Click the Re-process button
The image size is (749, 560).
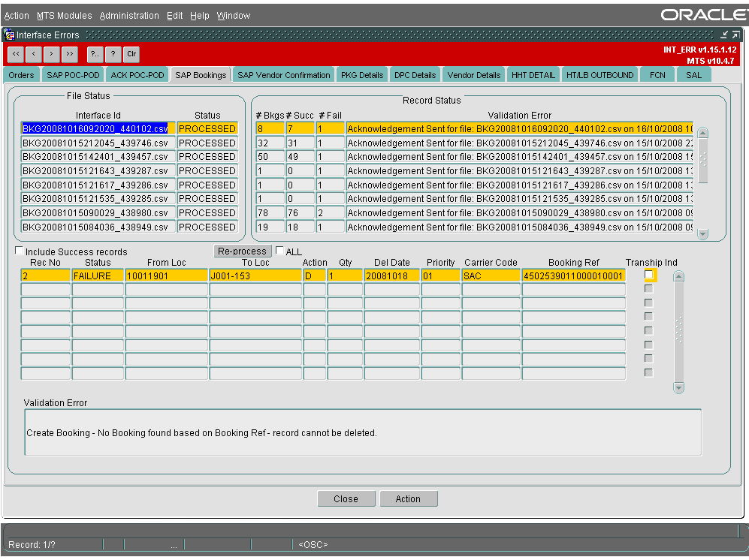click(x=242, y=251)
